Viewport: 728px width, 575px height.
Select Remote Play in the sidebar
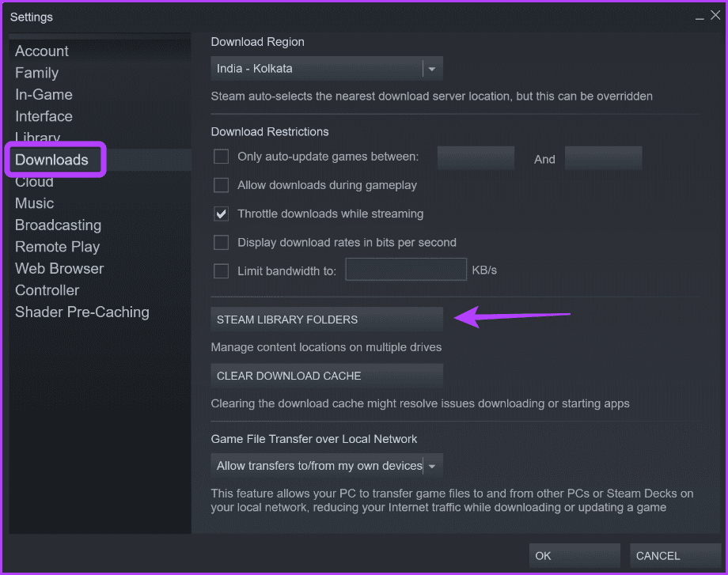[x=57, y=247]
